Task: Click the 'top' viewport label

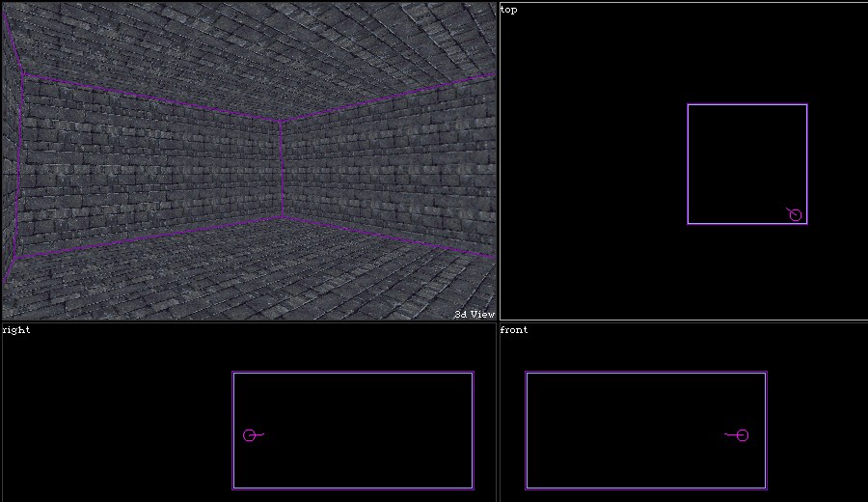Action: [508, 10]
